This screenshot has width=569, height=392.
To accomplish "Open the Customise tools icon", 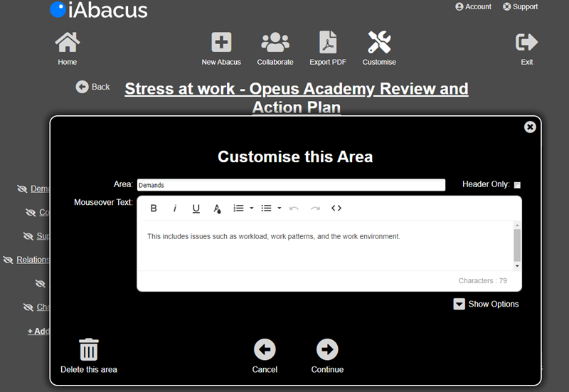I will click(x=379, y=42).
